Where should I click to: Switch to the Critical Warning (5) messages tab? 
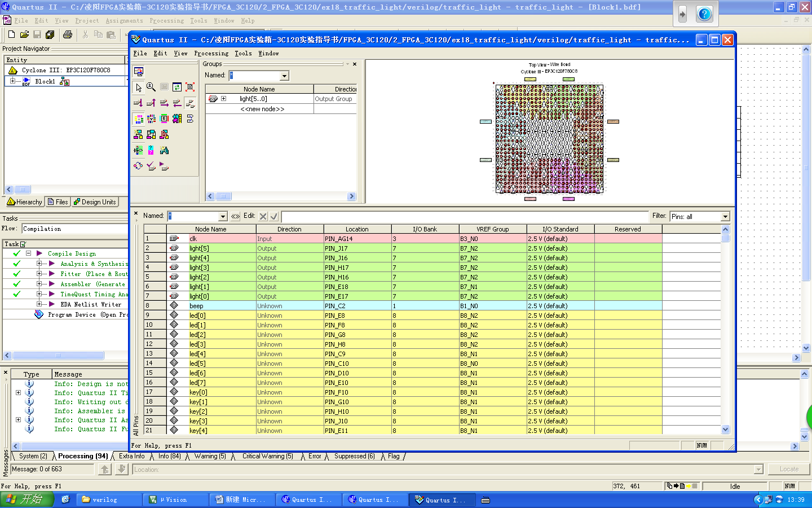(x=267, y=456)
